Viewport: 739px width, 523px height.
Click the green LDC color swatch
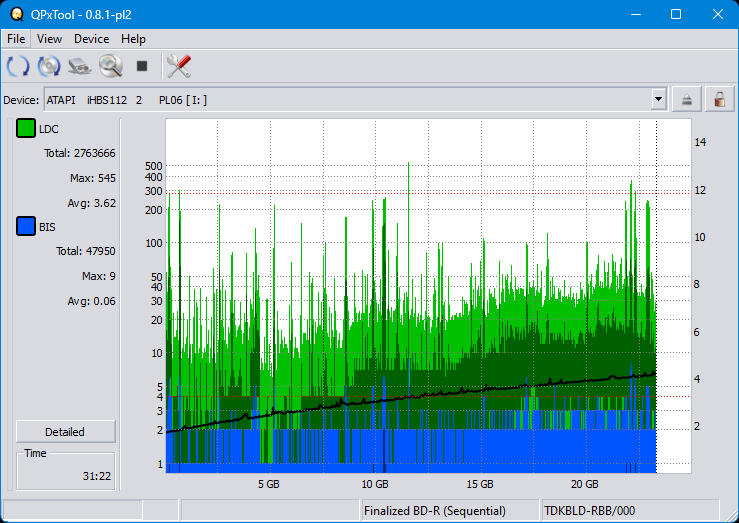pos(25,128)
